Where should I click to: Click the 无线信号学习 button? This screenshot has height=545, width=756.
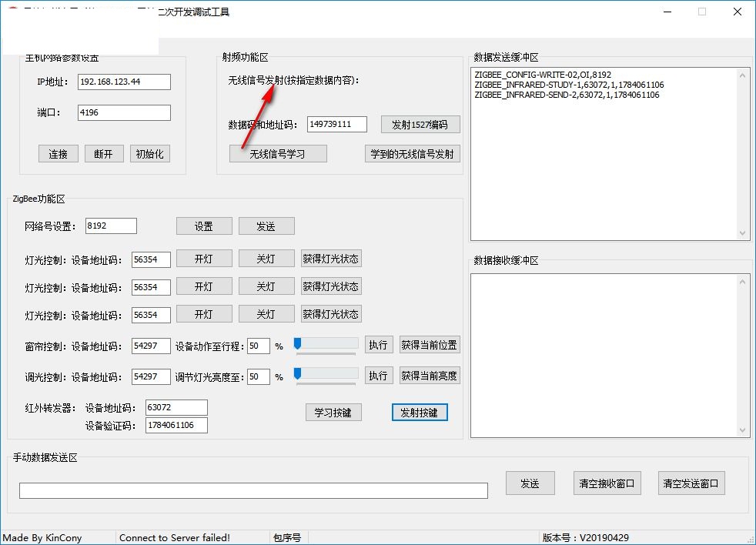(x=278, y=154)
